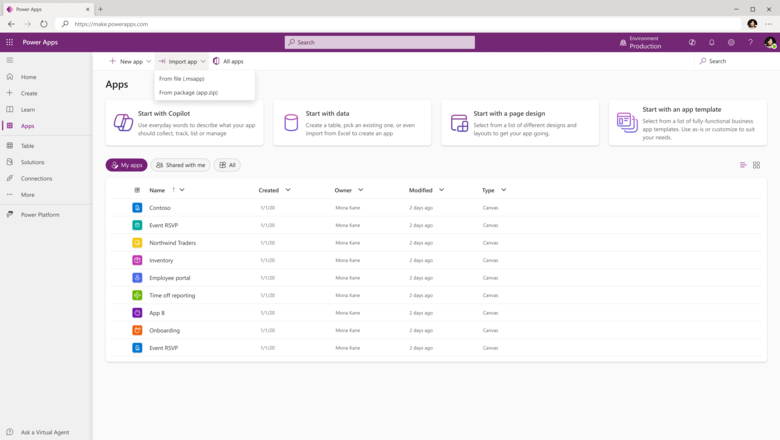Screen dimensions: 780x440
Task: Click the Start with Copilot icon
Action: [123, 122]
